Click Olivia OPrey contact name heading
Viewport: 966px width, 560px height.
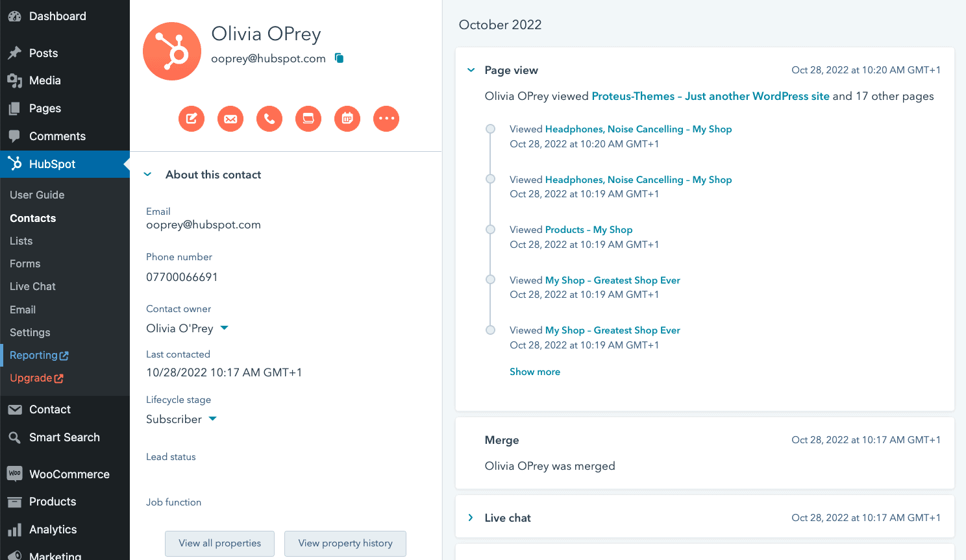pos(266,34)
